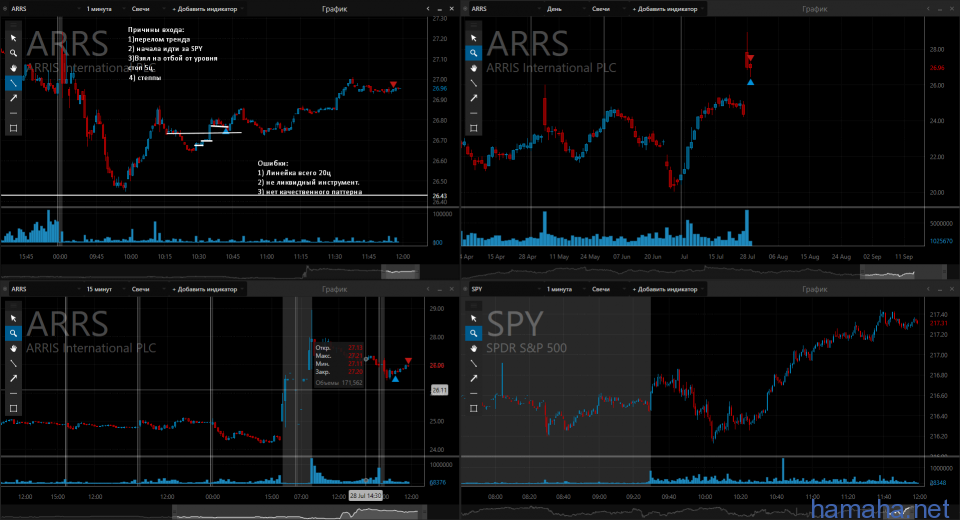Image resolution: width=960 pixels, height=520 pixels.
Task: Click the red 217.31 price label in SPY chart
Action: (x=939, y=323)
